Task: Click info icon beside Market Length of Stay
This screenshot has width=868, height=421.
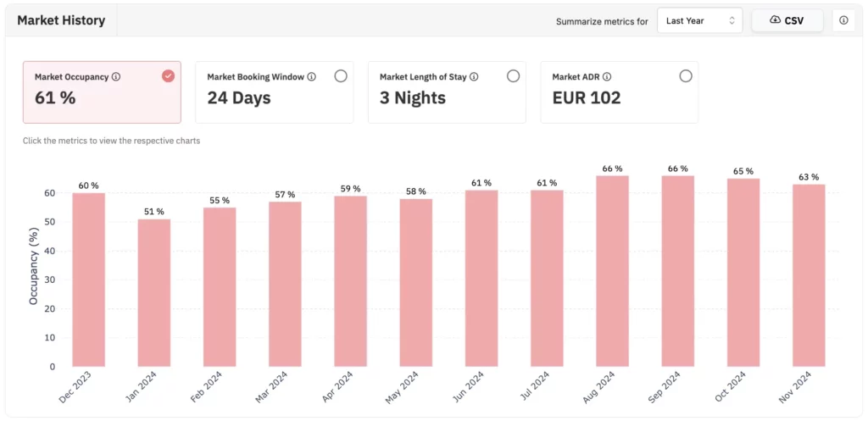Action: click(474, 77)
